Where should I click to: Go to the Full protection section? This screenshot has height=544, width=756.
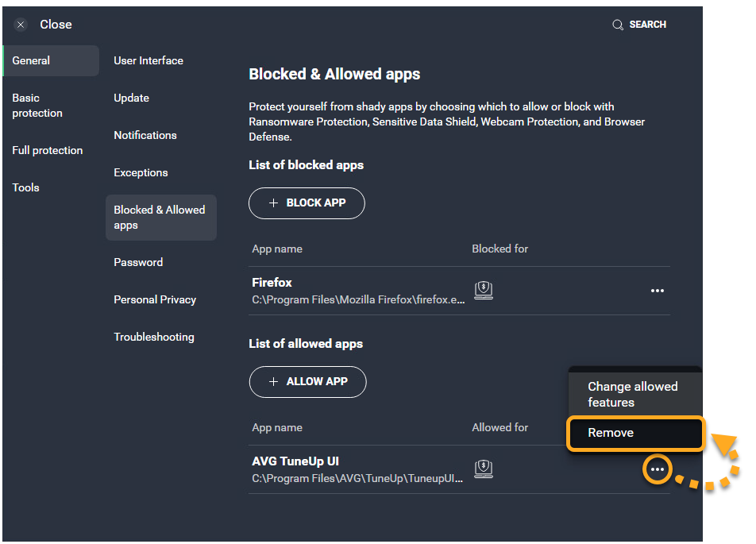pos(48,151)
